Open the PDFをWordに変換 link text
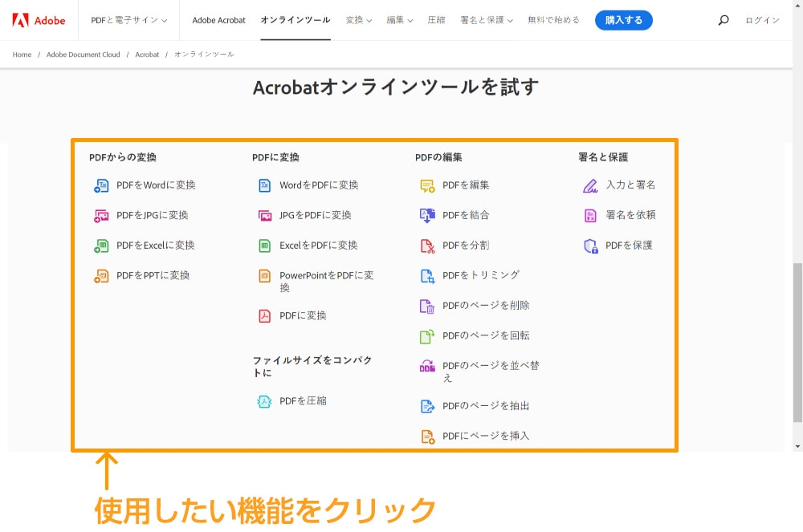Viewport: 803px width, 532px height. [156, 185]
